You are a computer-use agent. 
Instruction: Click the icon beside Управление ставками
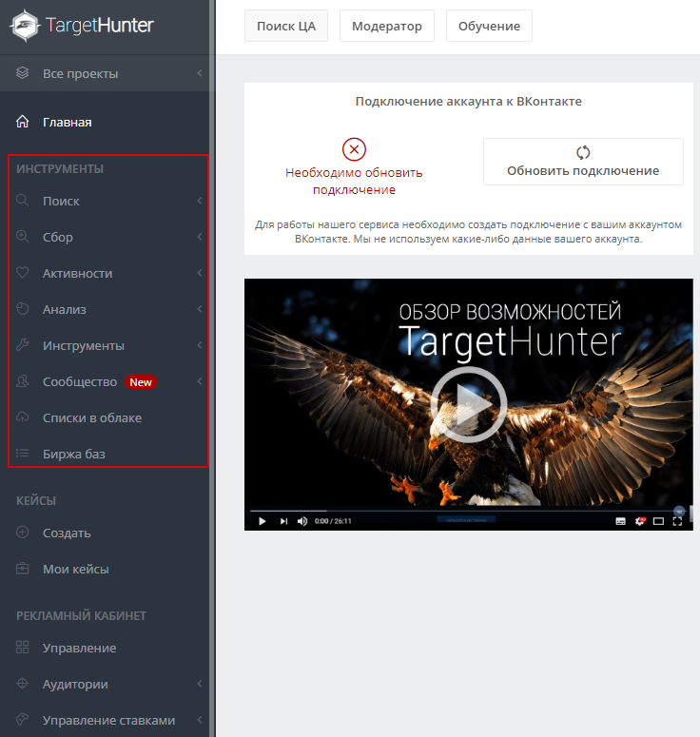click(22, 720)
